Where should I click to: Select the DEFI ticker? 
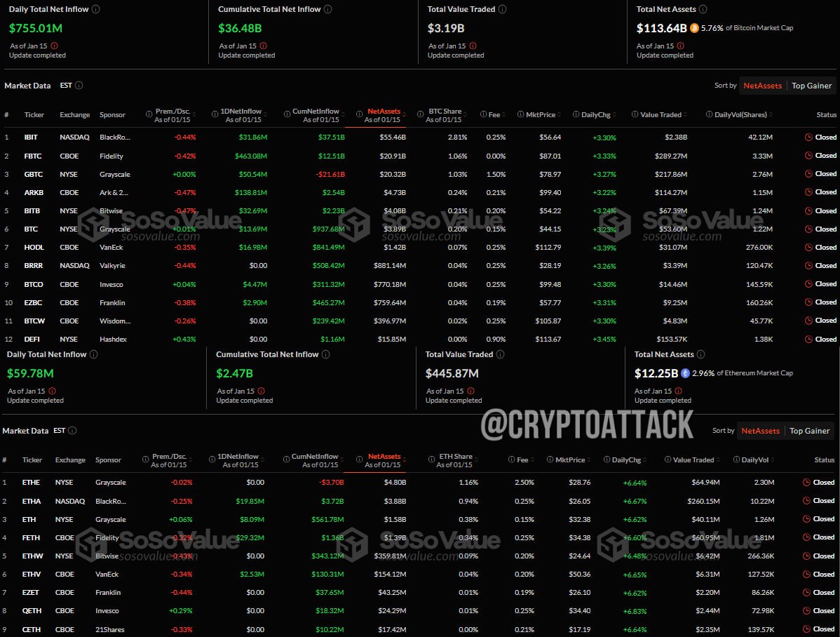click(32, 339)
